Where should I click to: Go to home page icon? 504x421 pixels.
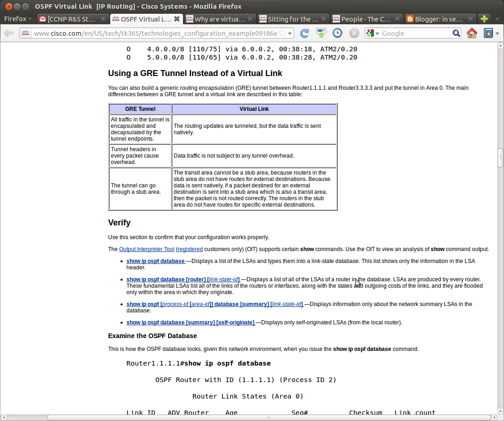tap(471, 33)
